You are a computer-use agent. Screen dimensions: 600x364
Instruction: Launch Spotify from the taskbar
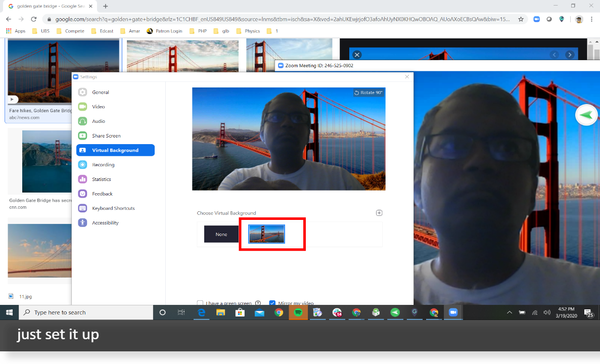pos(298,312)
